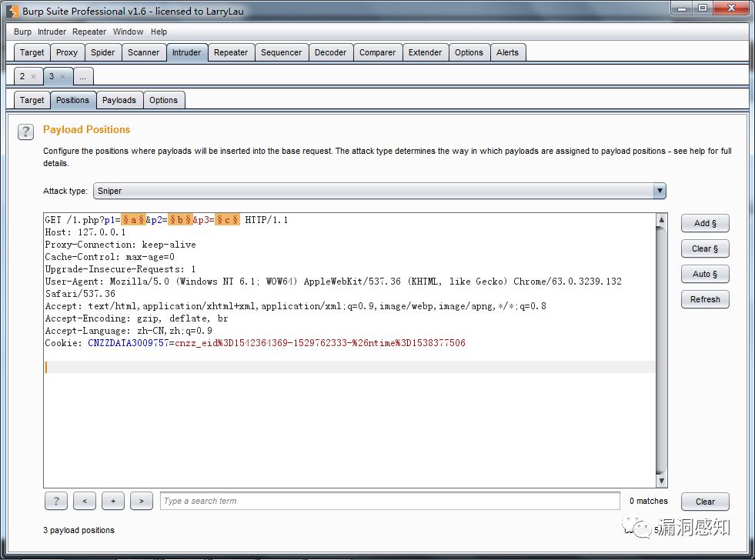Switch to the main Target tab

[x=32, y=52]
